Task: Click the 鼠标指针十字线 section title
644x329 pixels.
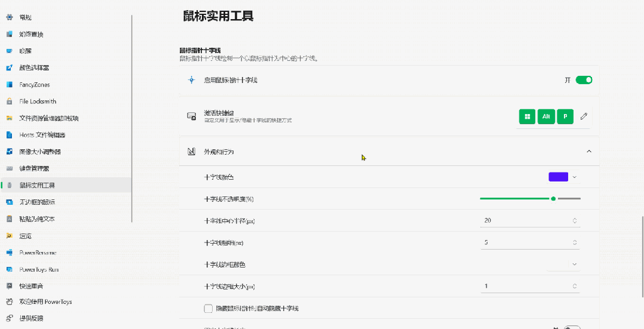Action: coord(200,51)
